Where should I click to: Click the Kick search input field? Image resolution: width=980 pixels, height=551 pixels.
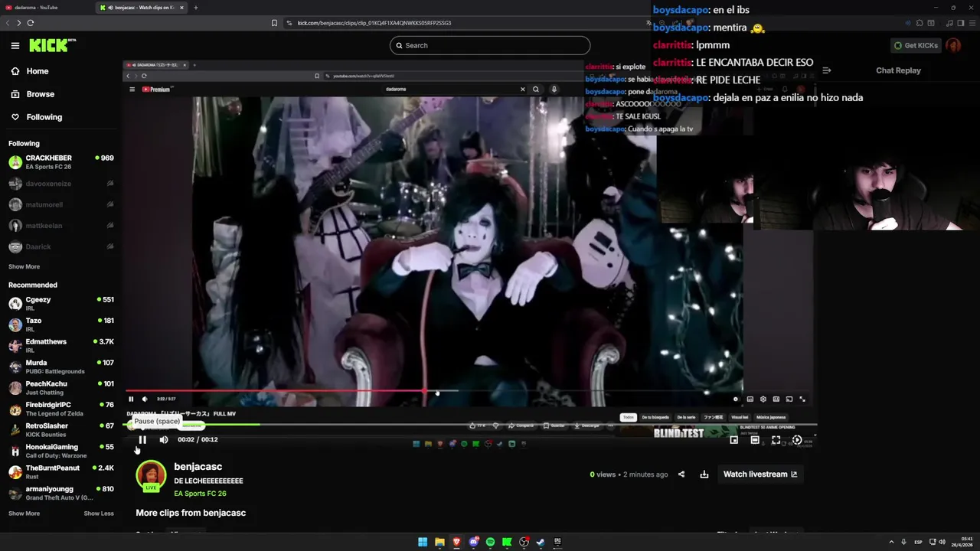pos(490,45)
